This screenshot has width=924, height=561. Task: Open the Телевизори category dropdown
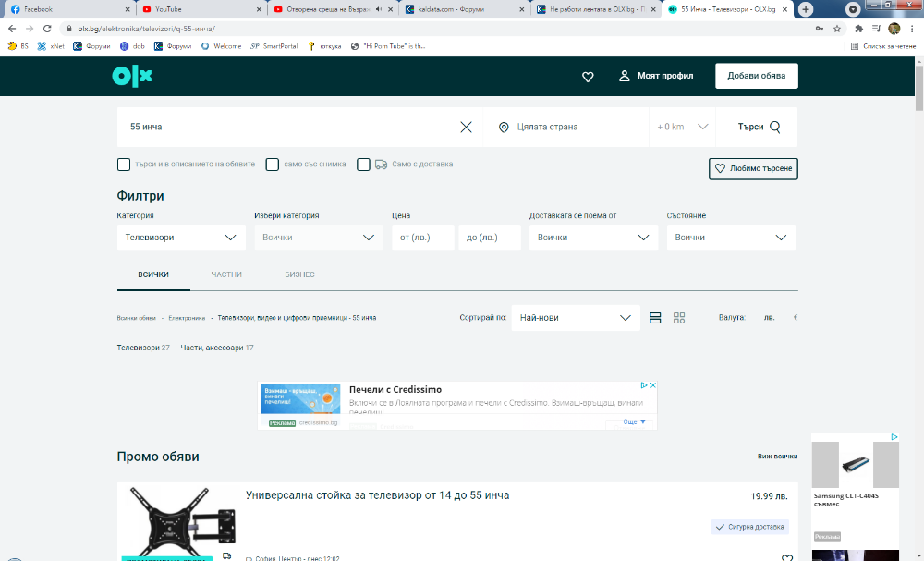(x=181, y=238)
